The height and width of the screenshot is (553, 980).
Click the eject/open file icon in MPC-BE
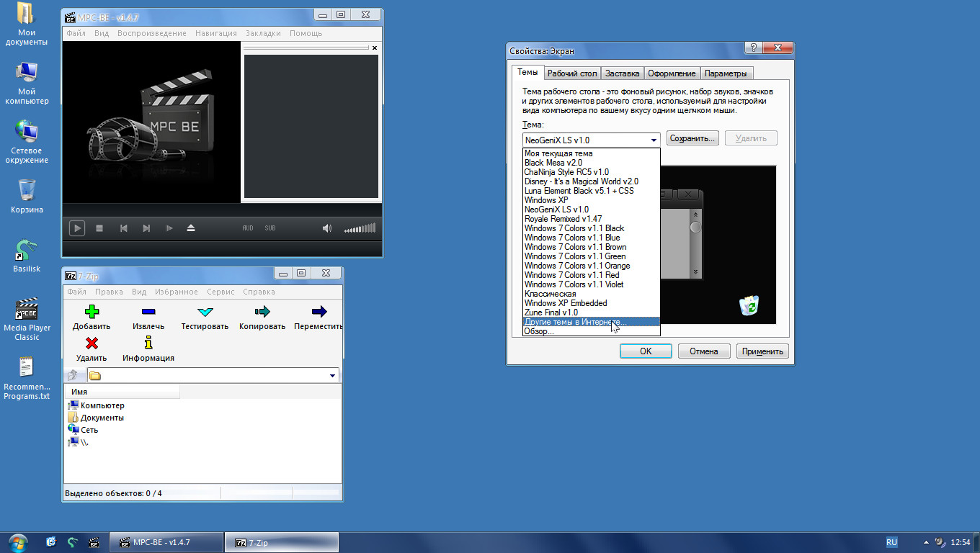(191, 228)
